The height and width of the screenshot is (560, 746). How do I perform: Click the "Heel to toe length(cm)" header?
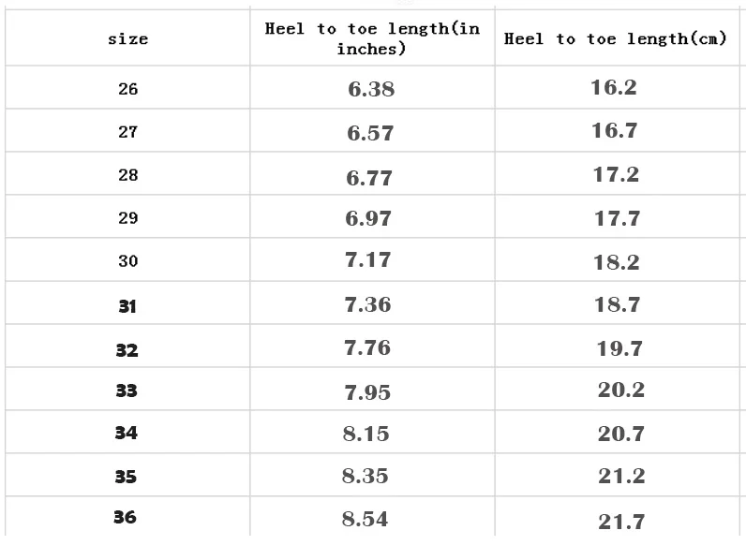tap(616, 39)
